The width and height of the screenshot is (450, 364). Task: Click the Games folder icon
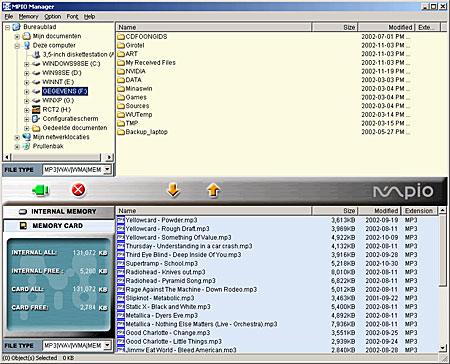pos(121,97)
